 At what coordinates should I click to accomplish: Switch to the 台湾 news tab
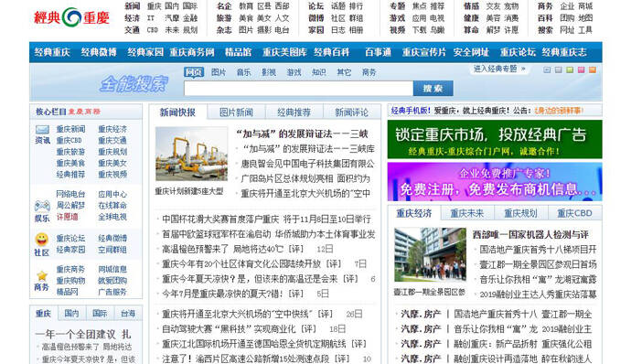(128, 314)
